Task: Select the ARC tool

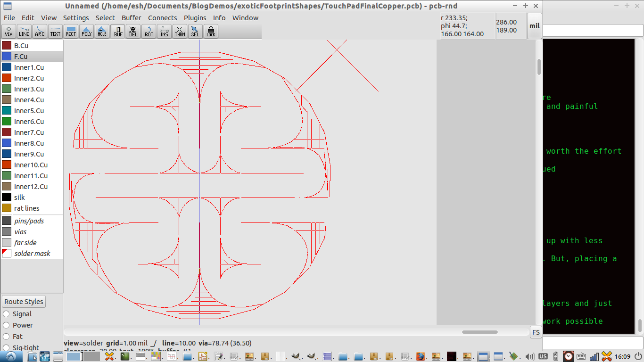Action: click(40, 32)
